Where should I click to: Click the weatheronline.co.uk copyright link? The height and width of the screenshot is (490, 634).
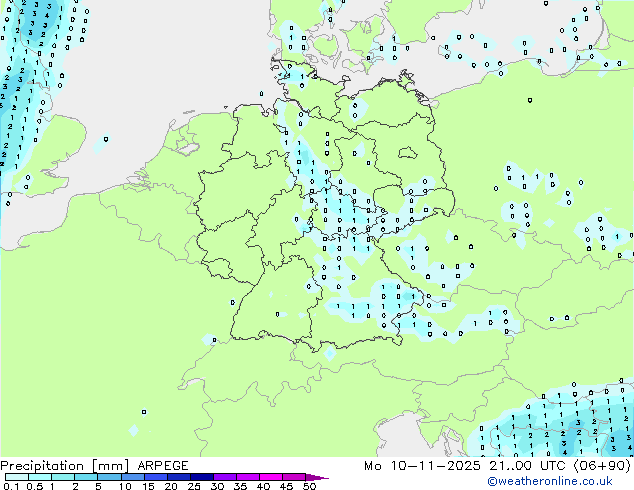pos(550,481)
